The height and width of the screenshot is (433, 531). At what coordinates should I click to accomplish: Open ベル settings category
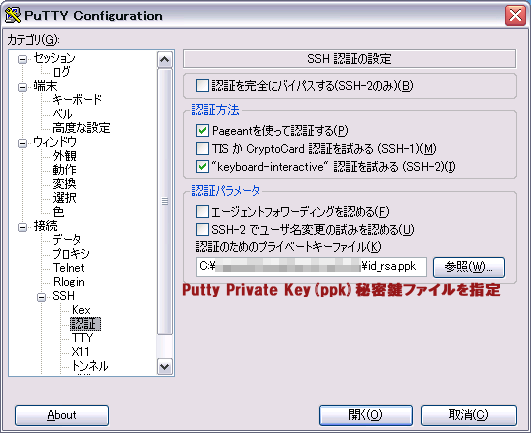pos(62,114)
